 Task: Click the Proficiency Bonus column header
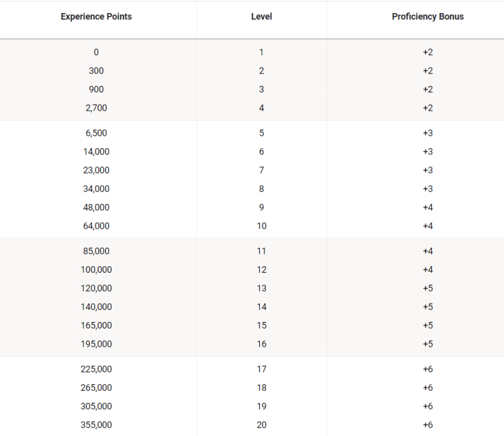(x=428, y=16)
